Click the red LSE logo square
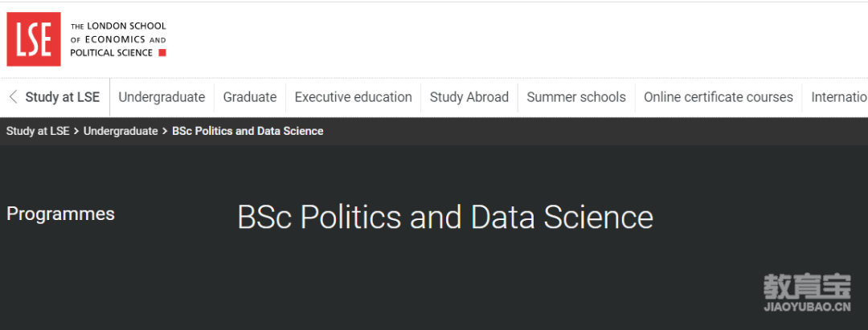 point(33,39)
